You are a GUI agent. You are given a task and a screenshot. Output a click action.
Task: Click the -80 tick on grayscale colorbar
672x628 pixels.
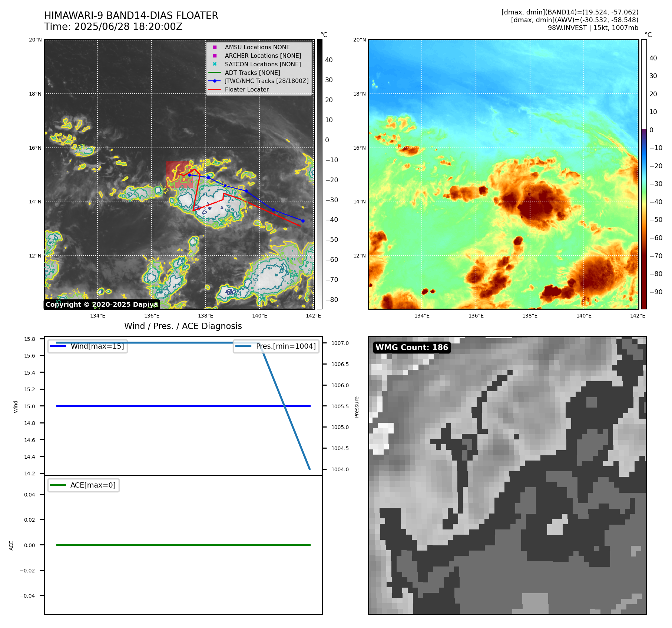tap(332, 300)
